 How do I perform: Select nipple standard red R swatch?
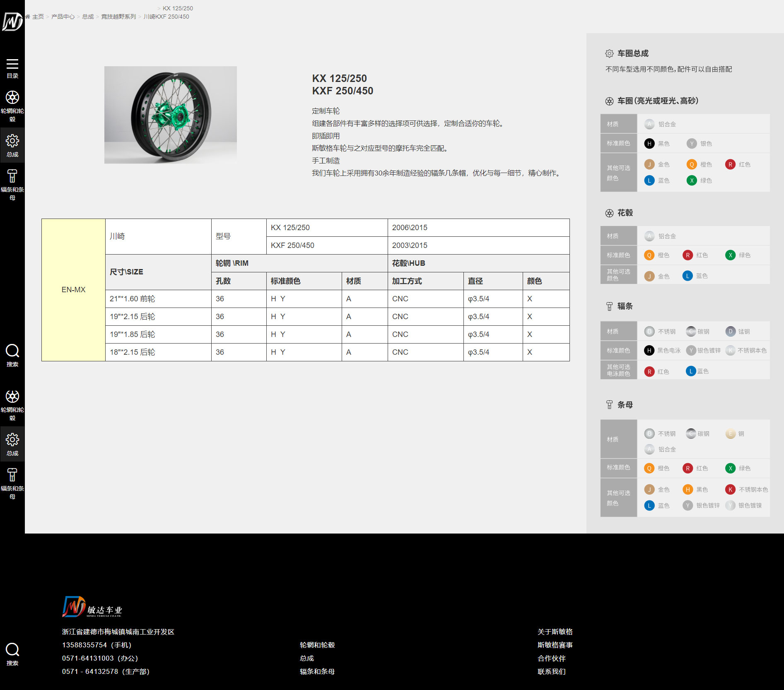point(688,468)
